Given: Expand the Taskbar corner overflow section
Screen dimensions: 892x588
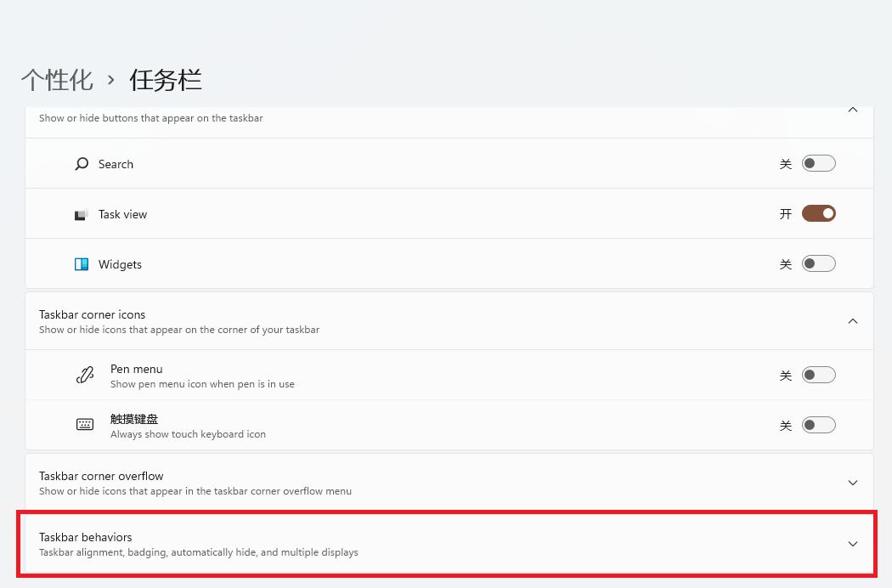Looking at the screenshot, I should 852,483.
